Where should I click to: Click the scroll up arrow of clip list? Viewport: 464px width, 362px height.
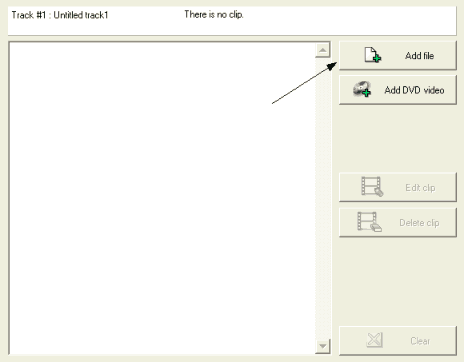(x=323, y=50)
